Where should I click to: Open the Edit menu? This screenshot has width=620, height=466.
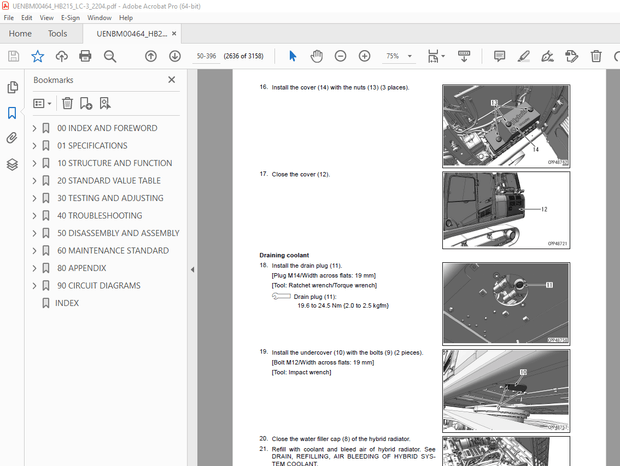point(26,18)
